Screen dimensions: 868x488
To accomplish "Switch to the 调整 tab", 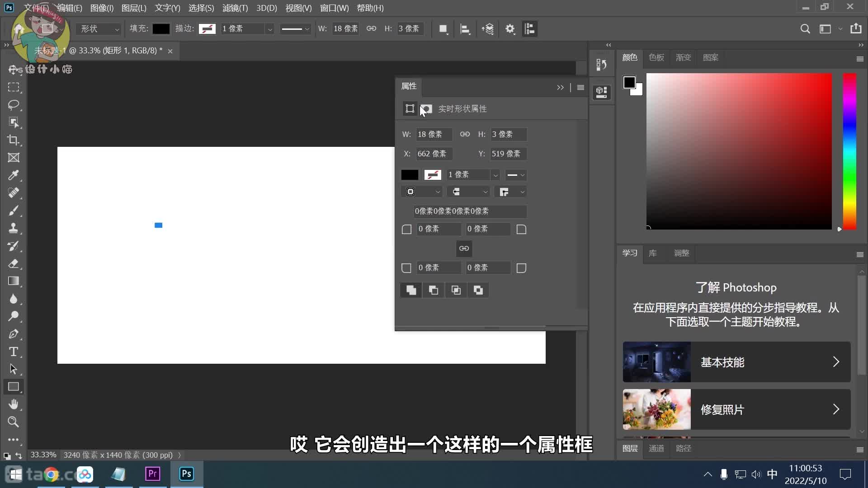I will (x=681, y=253).
